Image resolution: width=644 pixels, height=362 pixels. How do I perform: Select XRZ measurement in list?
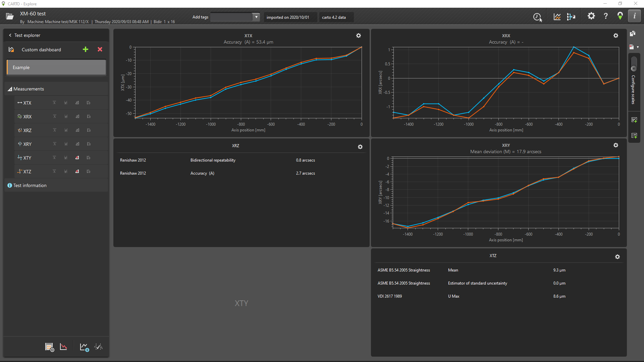click(28, 130)
